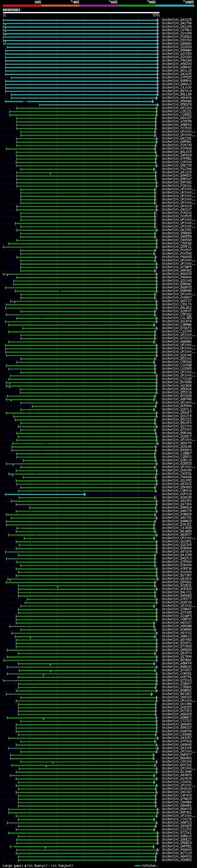Click the orange ~40% identity legend segment

coord(60,6)
